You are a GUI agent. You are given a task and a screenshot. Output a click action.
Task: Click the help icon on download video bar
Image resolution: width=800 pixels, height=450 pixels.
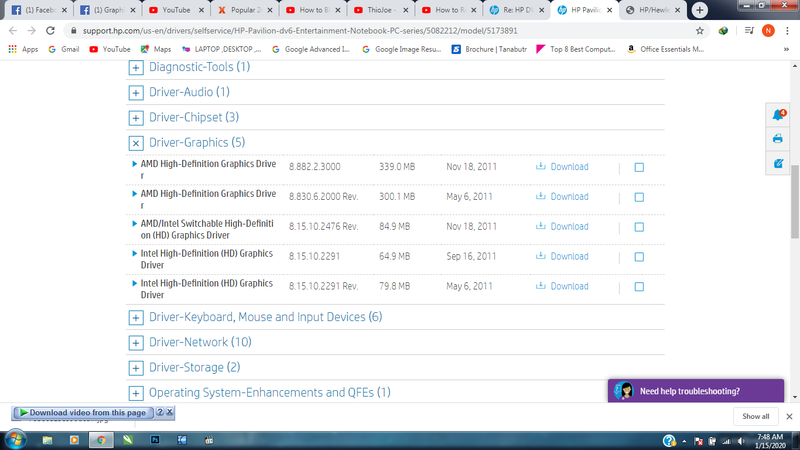coord(160,412)
